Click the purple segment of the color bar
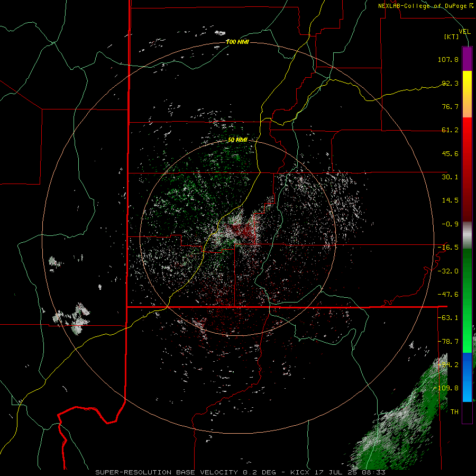 tap(467, 59)
